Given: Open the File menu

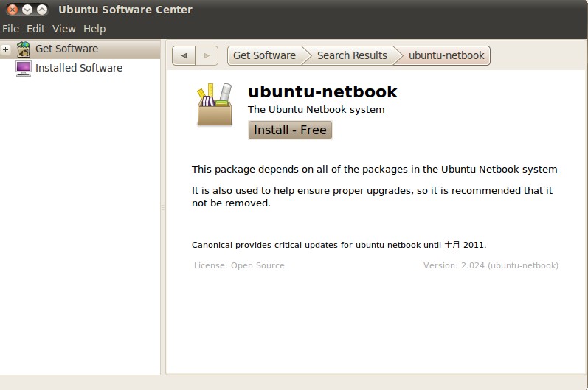Looking at the screenshot, I should pos(10,29).
